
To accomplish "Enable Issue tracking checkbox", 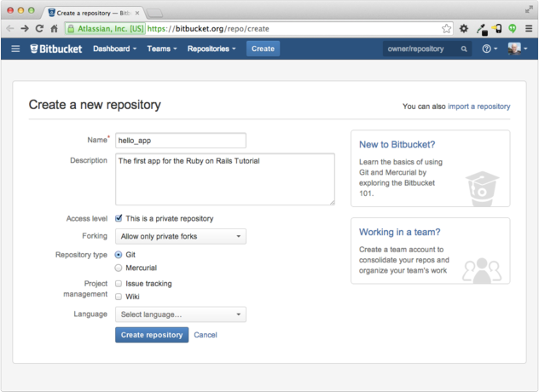I will pyautogui.click(x=119, y=284).
